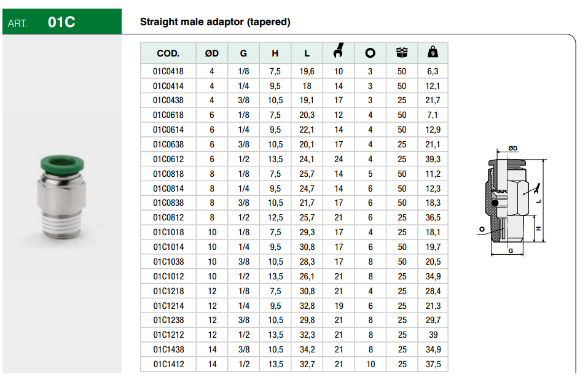This screenshot has width=588, height=385.
Task: Click the H column header
Action: pyautogui.click(x=275, y=53)
